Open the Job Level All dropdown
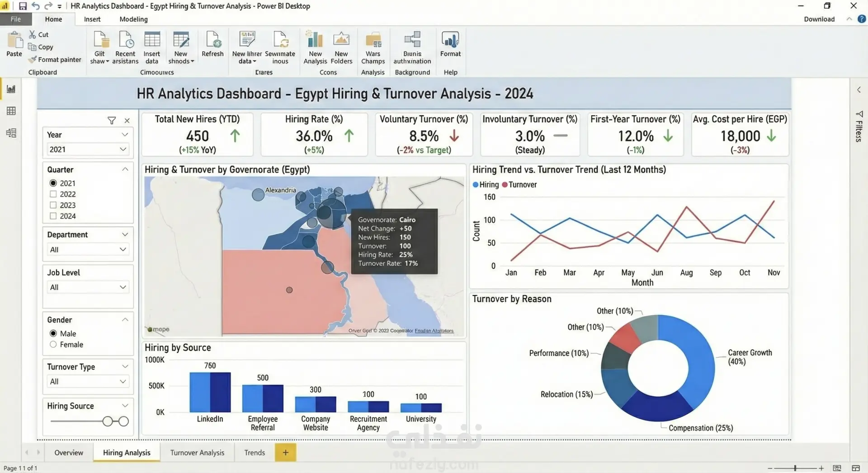868x473 pixels. 88,287
